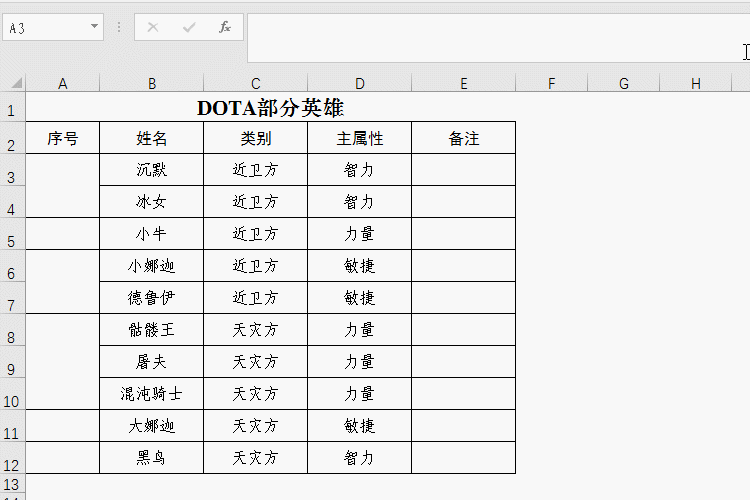Select row 13 header
750x500 pixels.
click(x=12, y=484)
